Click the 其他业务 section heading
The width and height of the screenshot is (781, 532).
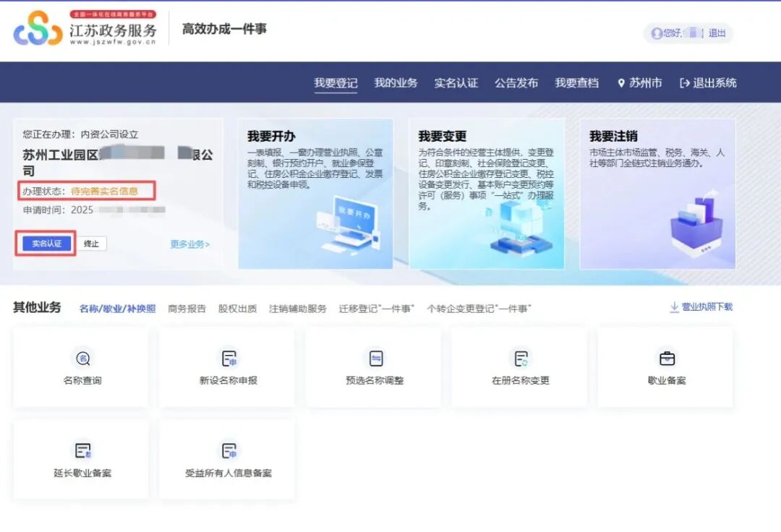coord(37,307)
